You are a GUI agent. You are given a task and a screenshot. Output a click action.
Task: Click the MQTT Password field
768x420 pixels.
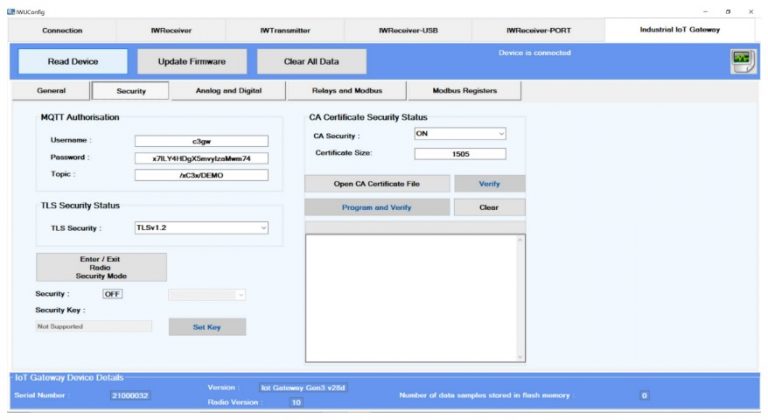(201, 158)
